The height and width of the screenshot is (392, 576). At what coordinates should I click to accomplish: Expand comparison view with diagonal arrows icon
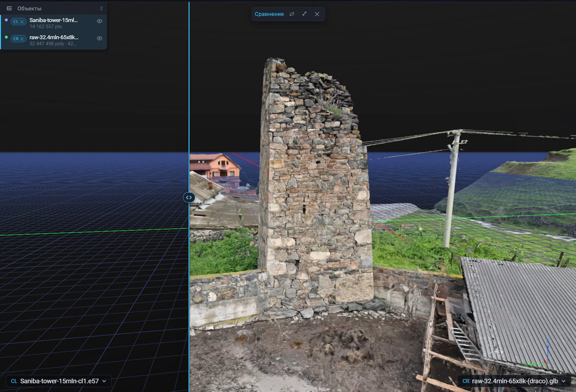[x=304, y=14]
